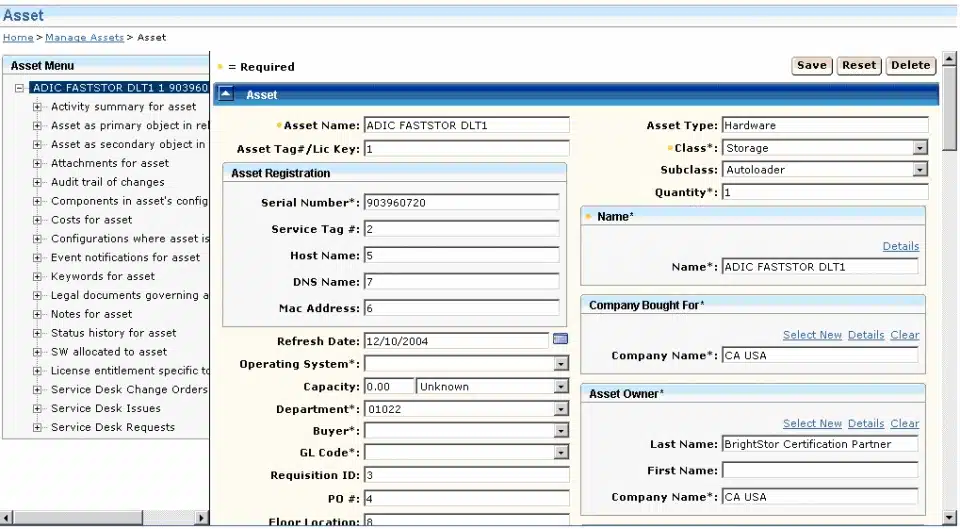The image size is (960, 529).
Task: Expand Activity summary for asset node
Action: click(37, 107)
